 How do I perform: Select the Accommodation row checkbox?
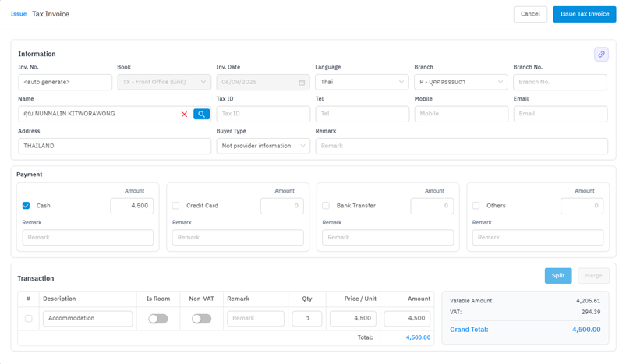pos(29,319)
